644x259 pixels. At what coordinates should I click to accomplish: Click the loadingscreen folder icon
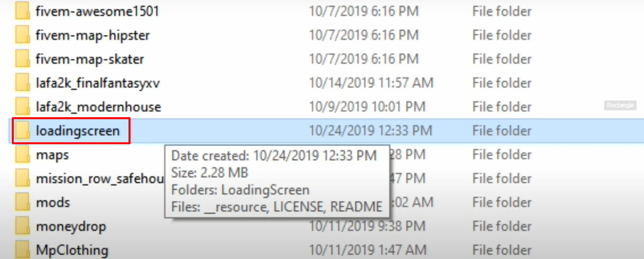point(23,130)
